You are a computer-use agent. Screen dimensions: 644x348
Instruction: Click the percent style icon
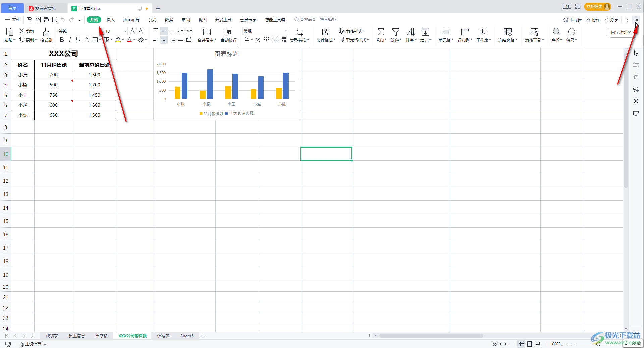click(x=258, y=40)
